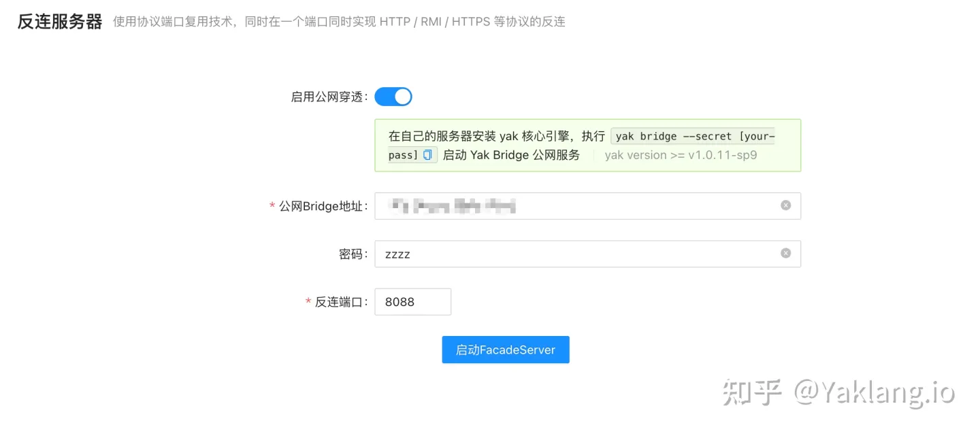Click the 反连服务器 page title
The height and width of the screenshot is (436, 980).
click(60, 21)
